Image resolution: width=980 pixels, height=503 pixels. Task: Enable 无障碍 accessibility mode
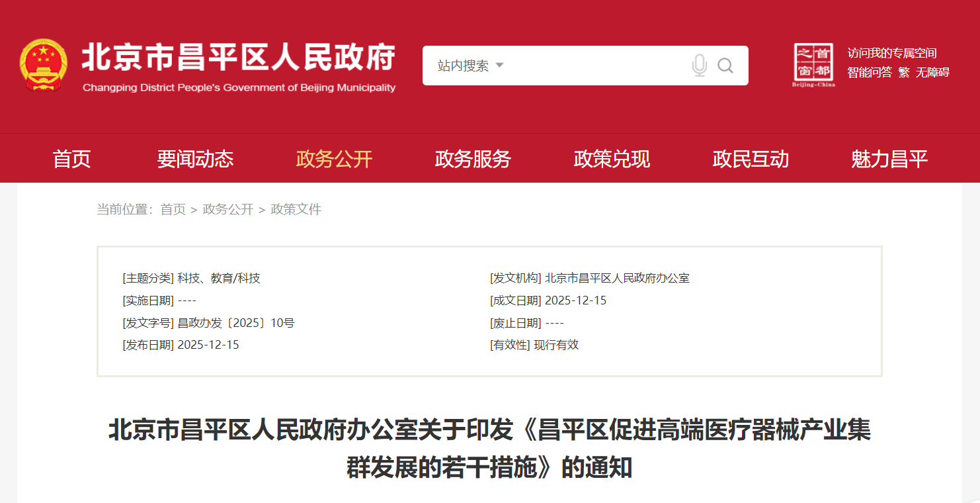[932, 73]
